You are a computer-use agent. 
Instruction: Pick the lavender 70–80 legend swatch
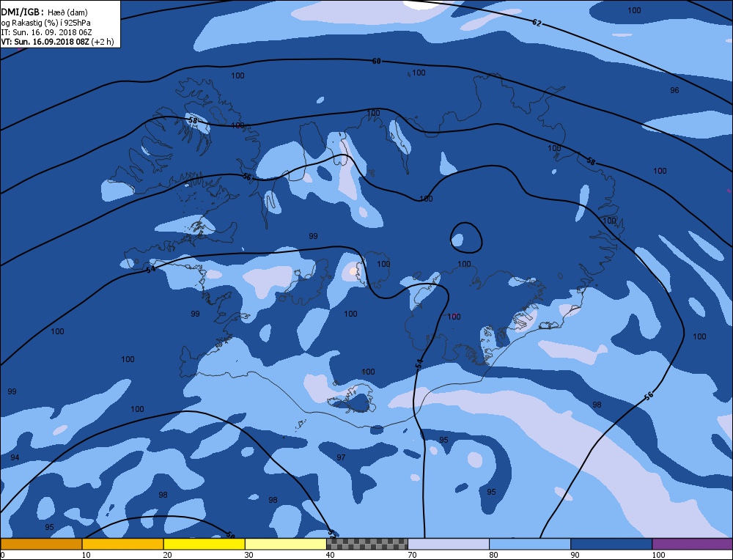449,544
